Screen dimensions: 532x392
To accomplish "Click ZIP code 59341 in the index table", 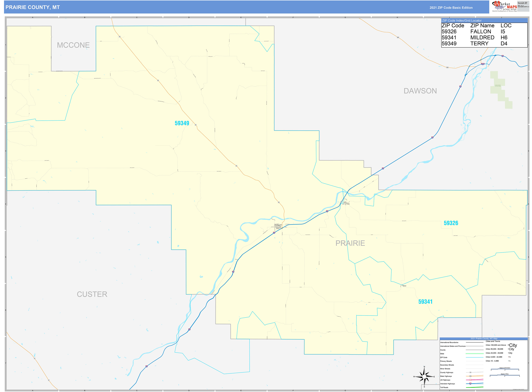I will point(449,38).
